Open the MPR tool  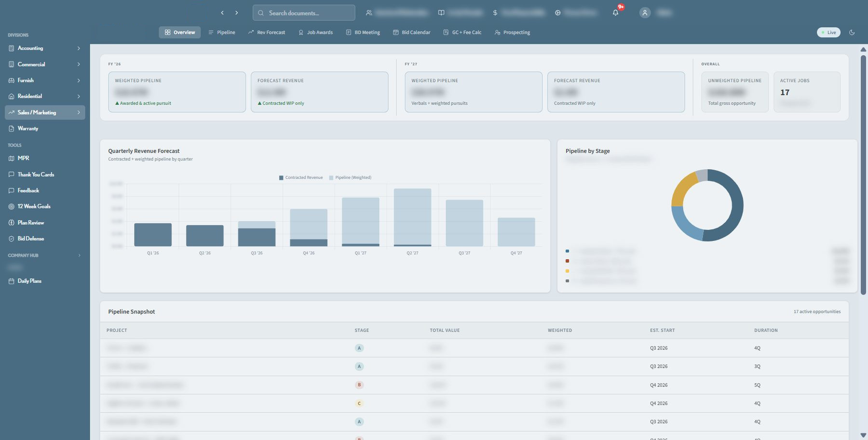(45, 158)
